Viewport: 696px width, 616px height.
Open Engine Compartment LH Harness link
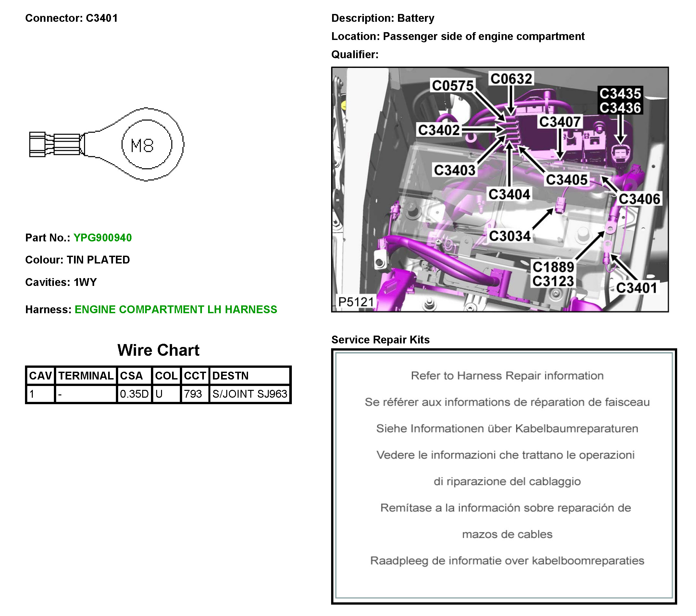[175, 309]
